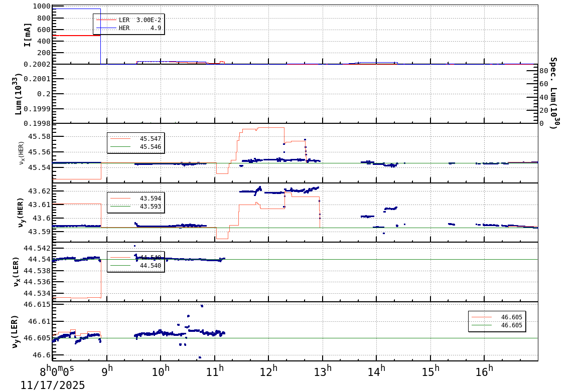Viewport: 579px width, 392px height.
Task: Select the νx(HER) axis label
Action: tap(21, 153)
